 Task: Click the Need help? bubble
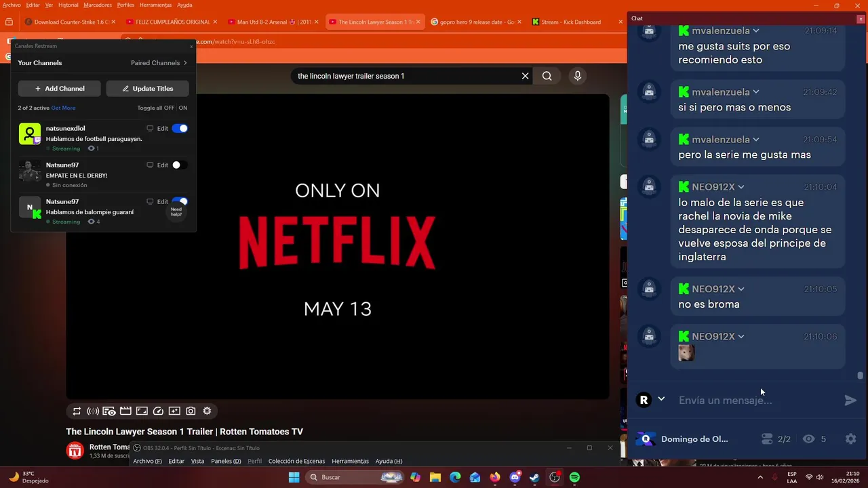(x=176, y=211)
